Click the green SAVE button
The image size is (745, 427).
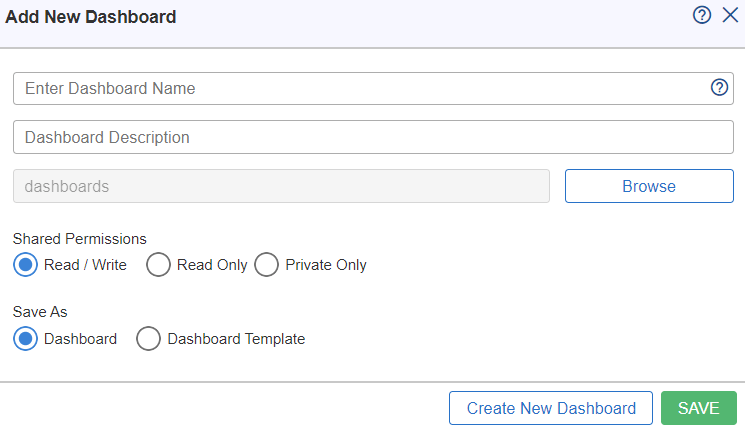point(698,408)
